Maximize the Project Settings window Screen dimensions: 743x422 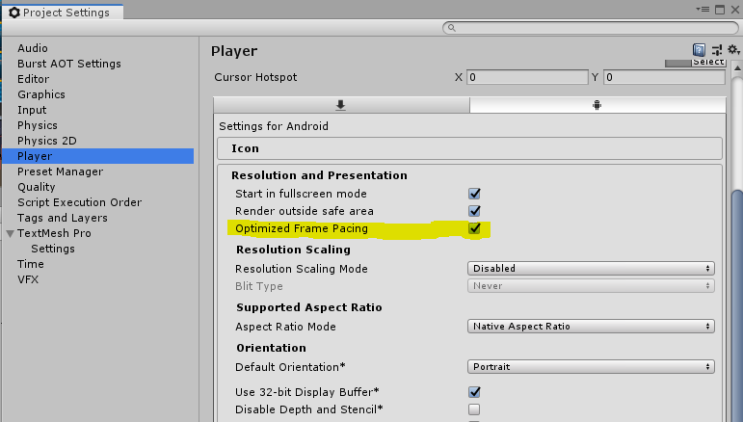click(720, 9)
